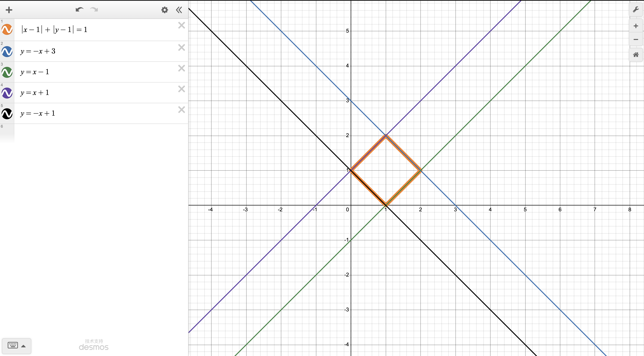This screenshot has width=644, height=356.
Task: Remove the y=x+1 expression
Action: 182,89
